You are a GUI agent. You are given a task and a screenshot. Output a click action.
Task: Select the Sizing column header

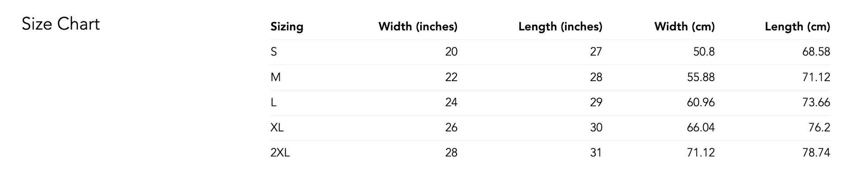pos(287,27)
